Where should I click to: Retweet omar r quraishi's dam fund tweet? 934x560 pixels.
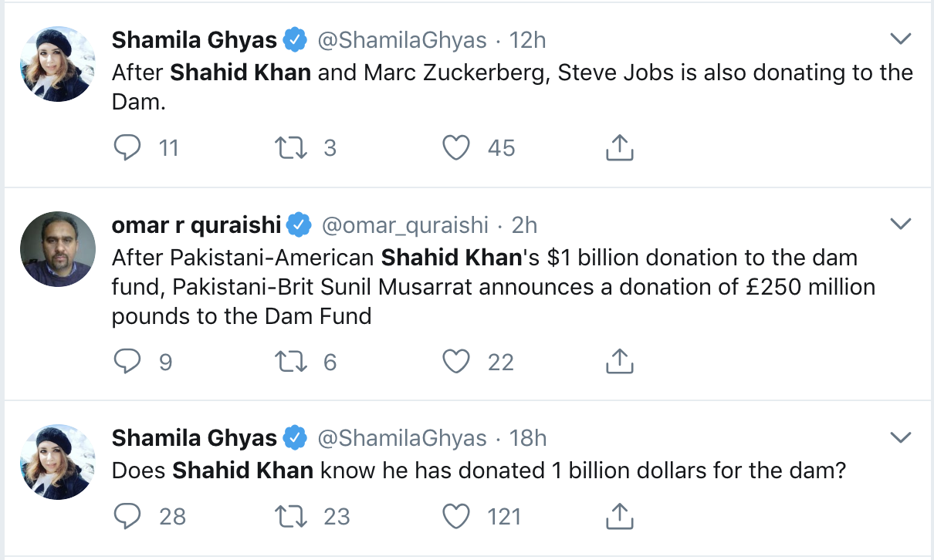pyautogui.click(x=293, y=361)
